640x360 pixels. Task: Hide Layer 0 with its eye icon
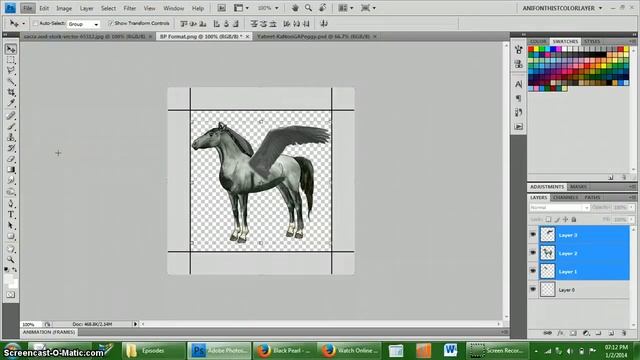(x=533, y=289)
